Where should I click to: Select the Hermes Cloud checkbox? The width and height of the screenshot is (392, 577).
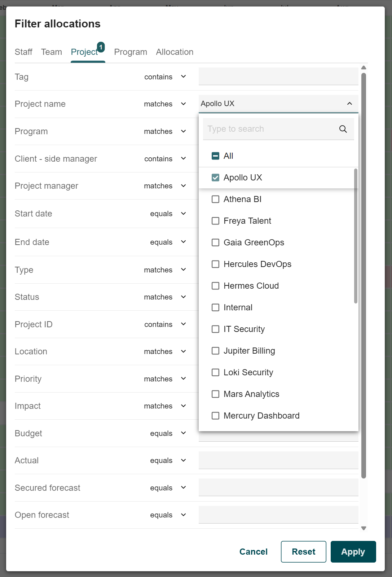(x=215, y=286)
